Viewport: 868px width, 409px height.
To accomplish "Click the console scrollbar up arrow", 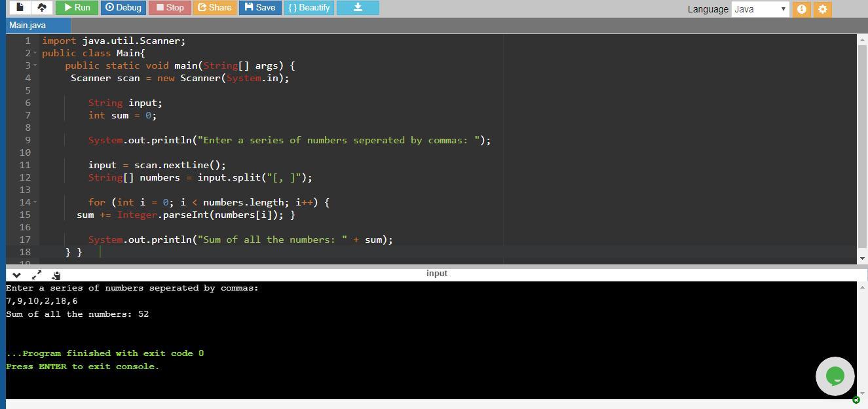I will point(862,287).
